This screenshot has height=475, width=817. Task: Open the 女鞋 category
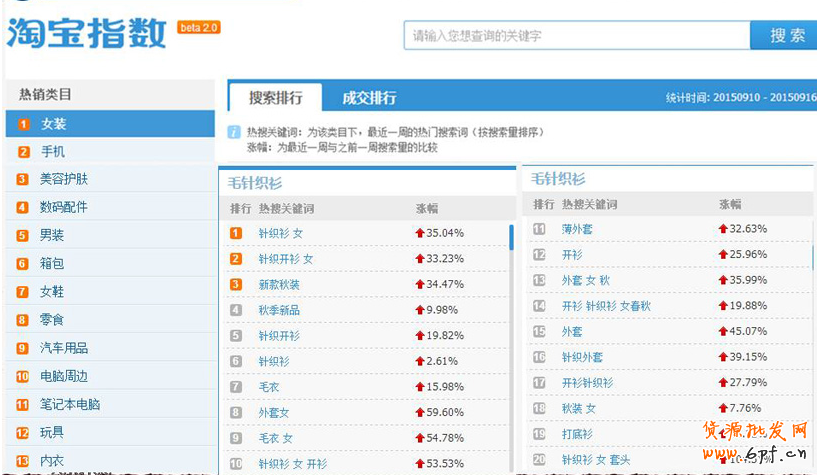point(110,292)
